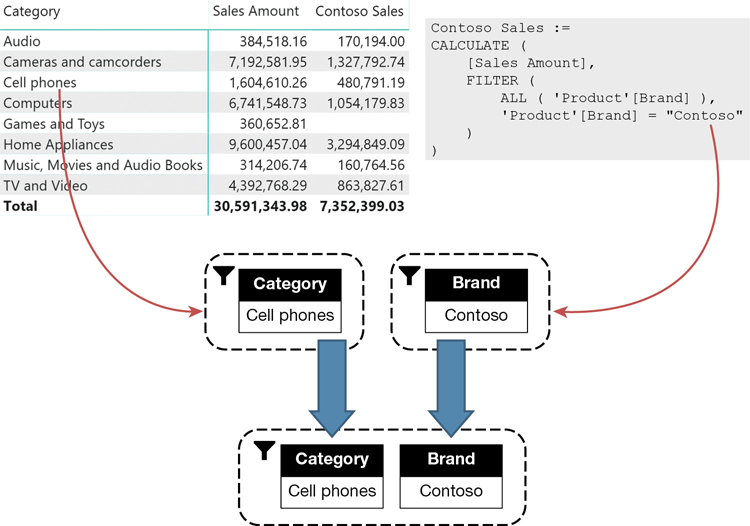Click the code line 'Contoso Sales :='
This screenshot has height=526, width=750.
(x=500, y=28)
